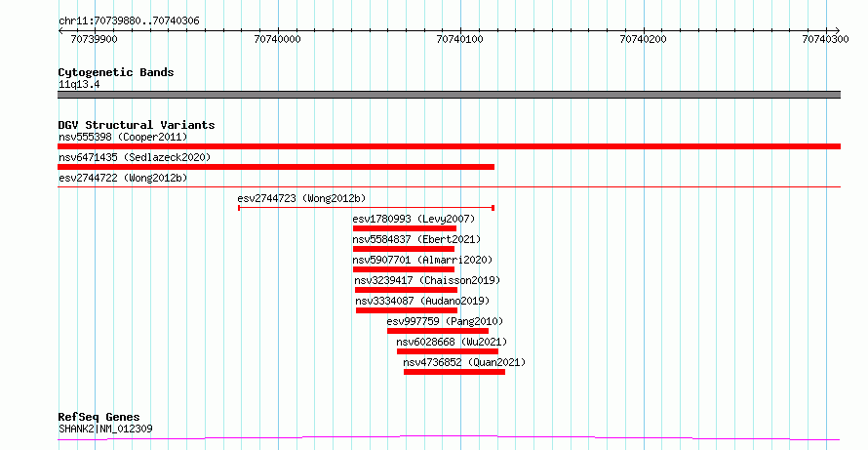Click the SHANK2|NM_012309 gene label
Screen dimensions: 868x450
(105, 429)
